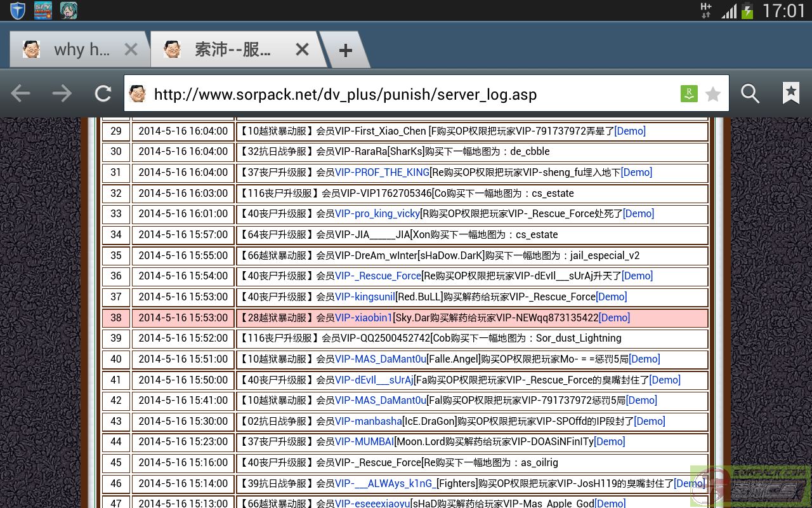Tap the battery icon in status bar
The height and width of the screenshot is (508, 812).
coord(747,10)
